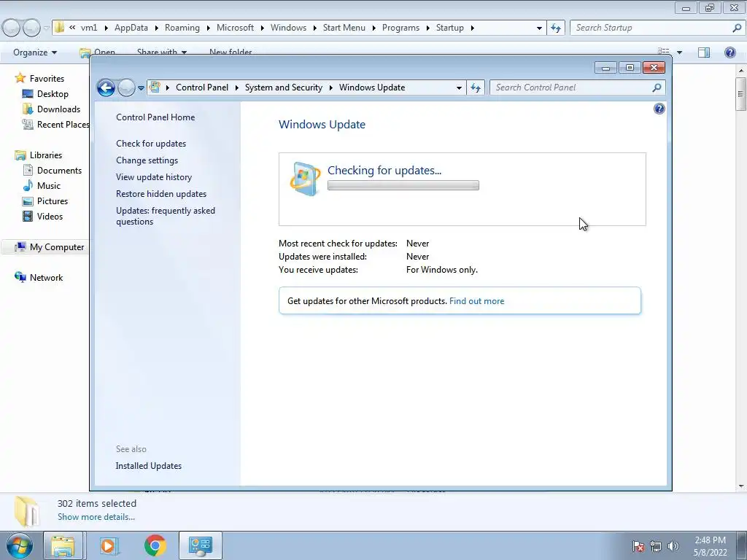Open Updates: frequently asked questions
Screen dimensions: 747x560
tap(166, 216)
